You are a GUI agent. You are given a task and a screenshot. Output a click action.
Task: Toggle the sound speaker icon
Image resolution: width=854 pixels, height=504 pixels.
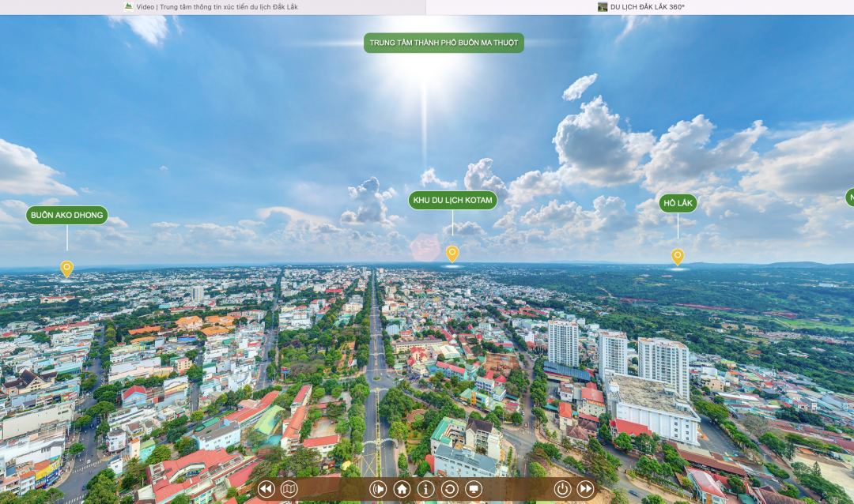click(378, 489)
